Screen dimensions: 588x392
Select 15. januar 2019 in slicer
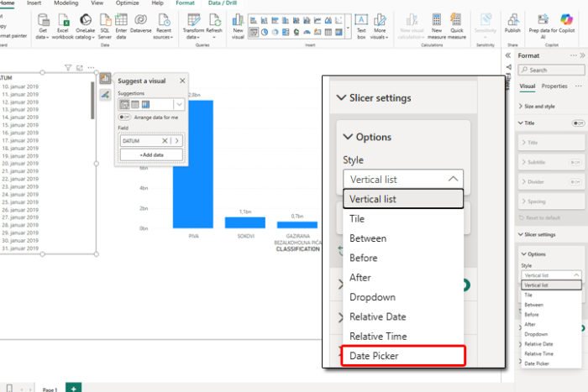click(21, 125)
